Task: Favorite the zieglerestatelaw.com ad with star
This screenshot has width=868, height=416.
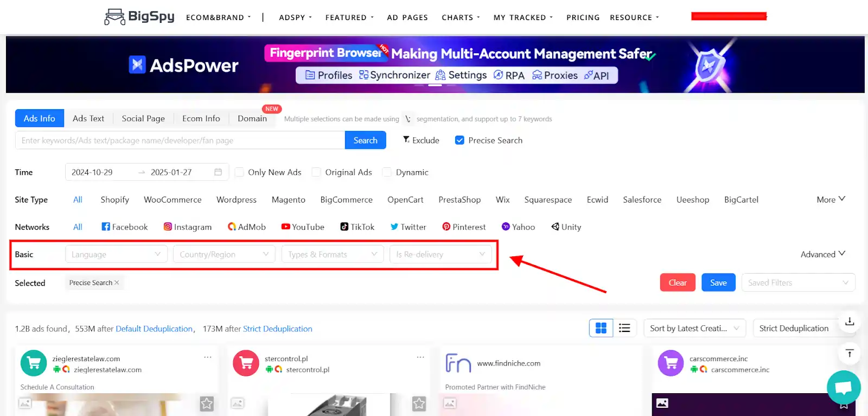Action: (207, 404)
